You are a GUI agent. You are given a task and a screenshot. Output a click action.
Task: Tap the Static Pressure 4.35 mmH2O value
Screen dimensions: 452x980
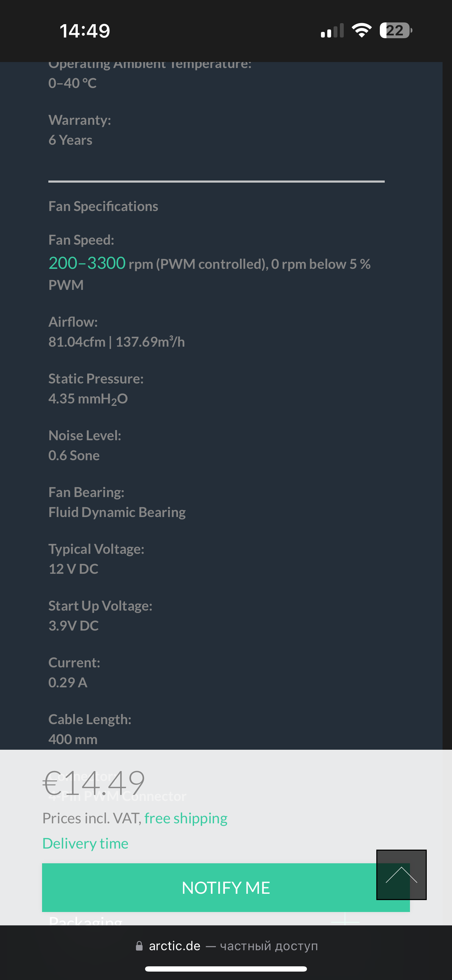(88, 399)
